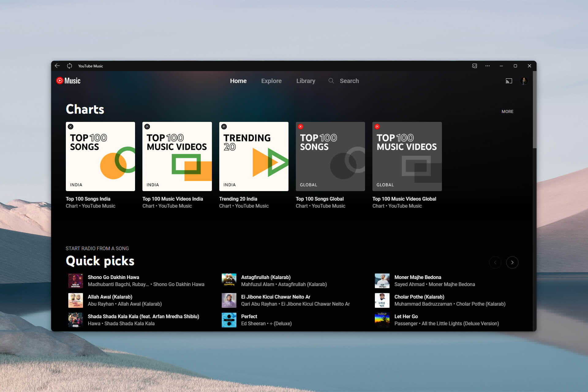Screen dimensions: 588x392
Task: Select the song title Let Her Go
Action: click(x=406, y=316)
